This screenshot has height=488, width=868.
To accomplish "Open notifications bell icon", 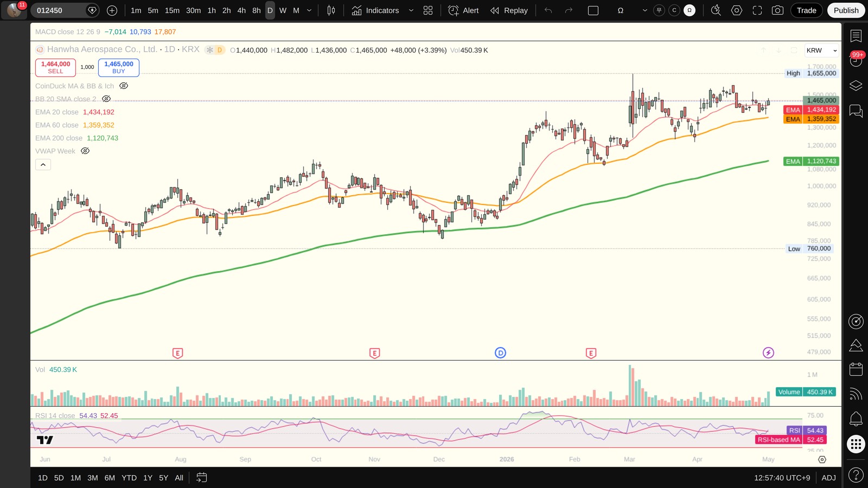I will pyautogui.click(x=856, y=419).
